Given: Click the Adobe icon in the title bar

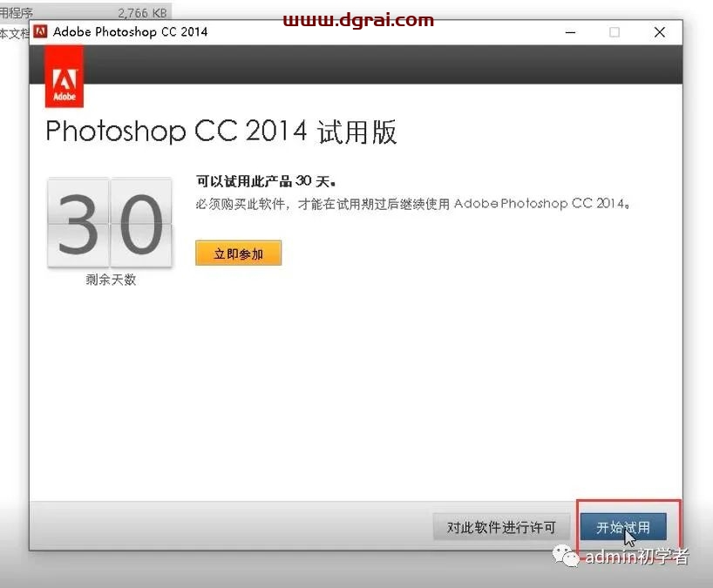Looking at the screenshot, I should pyautogui.click(x=40, y=31).
